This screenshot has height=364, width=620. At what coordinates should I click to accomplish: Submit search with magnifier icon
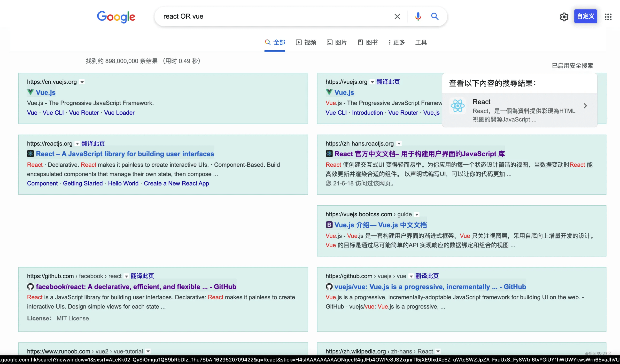(x=435, y=16)
